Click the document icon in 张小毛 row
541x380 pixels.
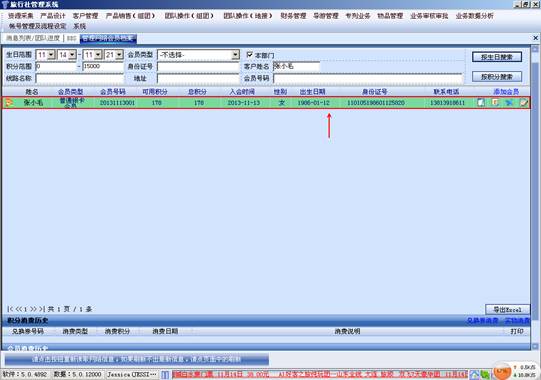point(481,103)
